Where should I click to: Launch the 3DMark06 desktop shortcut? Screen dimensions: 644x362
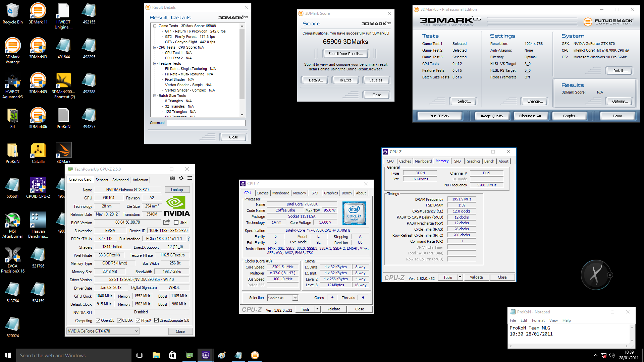pos(38,118)
